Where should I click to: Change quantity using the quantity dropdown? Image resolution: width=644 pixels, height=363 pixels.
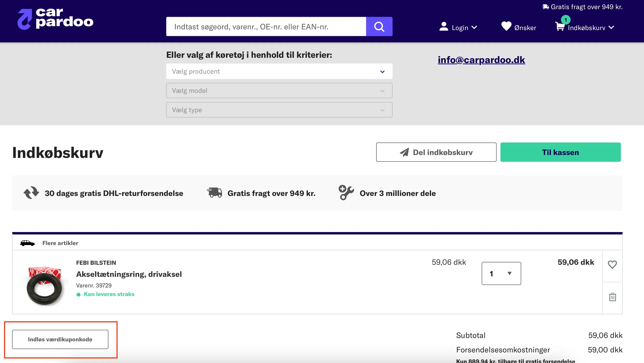501,273
